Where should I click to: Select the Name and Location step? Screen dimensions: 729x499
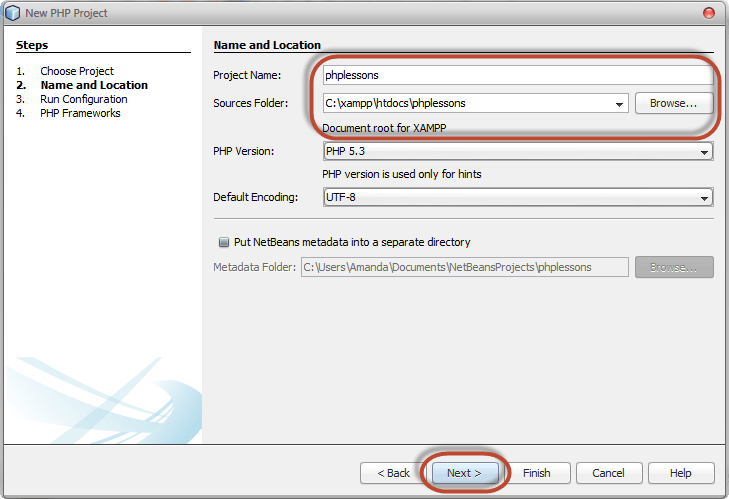point(94,85)
